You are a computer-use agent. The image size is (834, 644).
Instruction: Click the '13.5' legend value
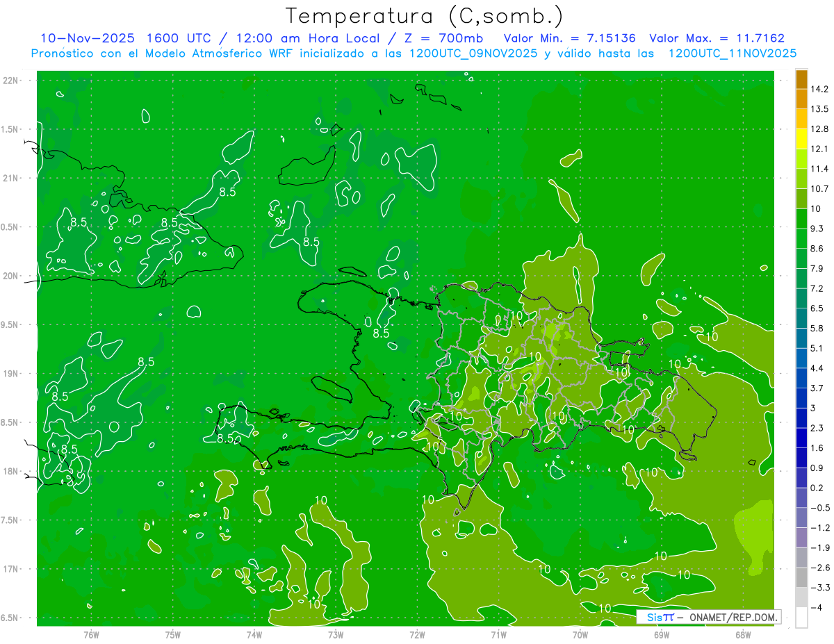(x=819, y=109)
